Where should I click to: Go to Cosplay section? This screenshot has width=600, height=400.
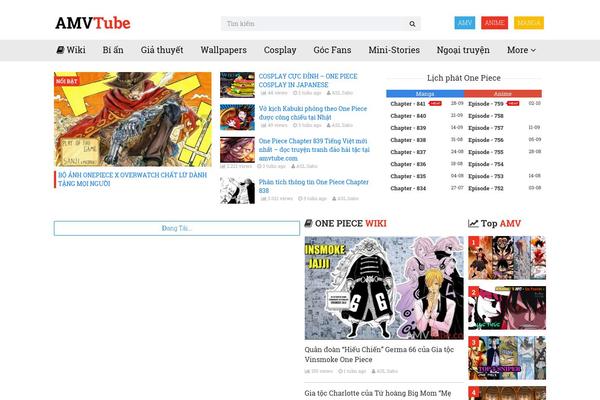[280, 50]
